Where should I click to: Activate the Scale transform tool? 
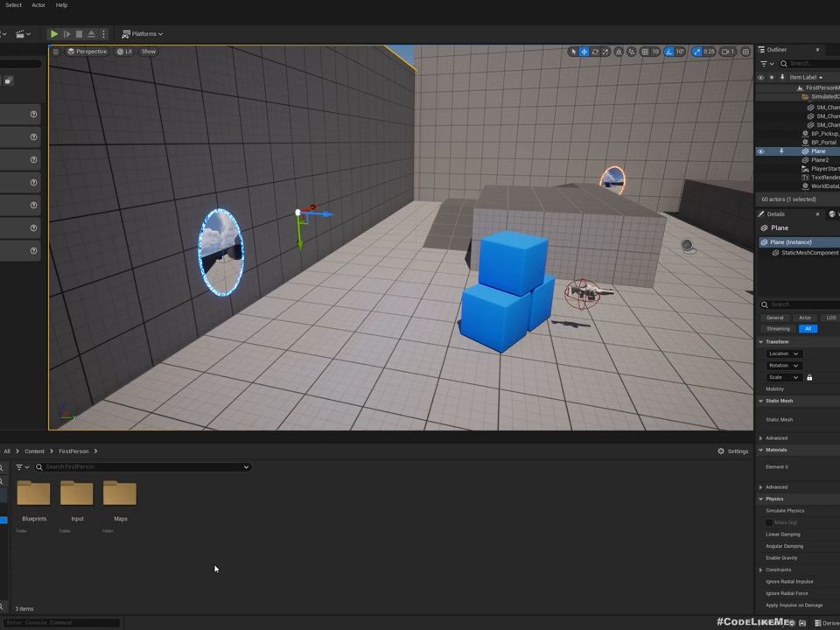[605, 52]
